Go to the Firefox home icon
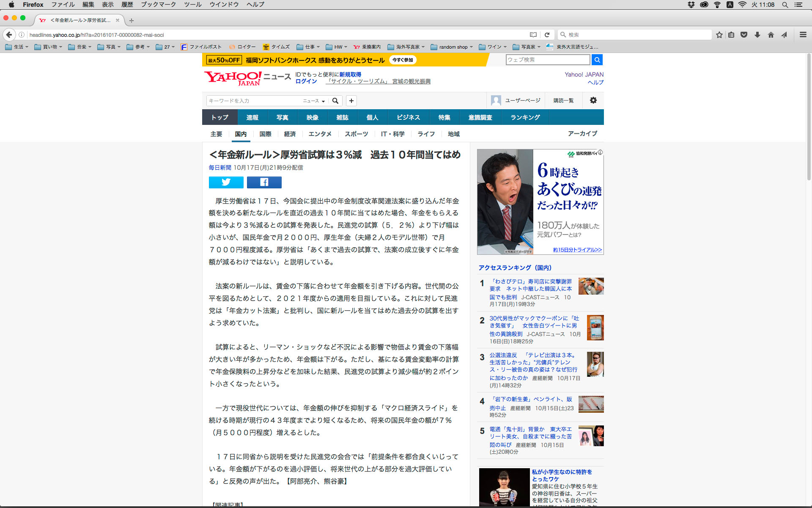 point(771,35)
